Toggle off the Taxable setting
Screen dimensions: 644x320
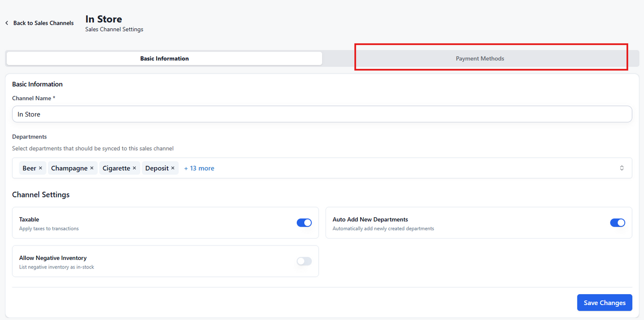click(304, 222)
